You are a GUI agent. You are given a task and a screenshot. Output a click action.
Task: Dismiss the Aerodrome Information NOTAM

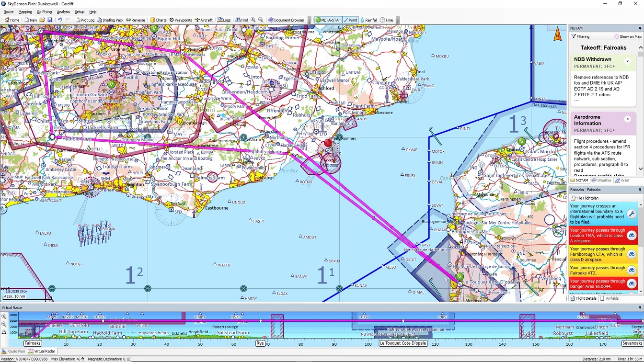point(627,119)
